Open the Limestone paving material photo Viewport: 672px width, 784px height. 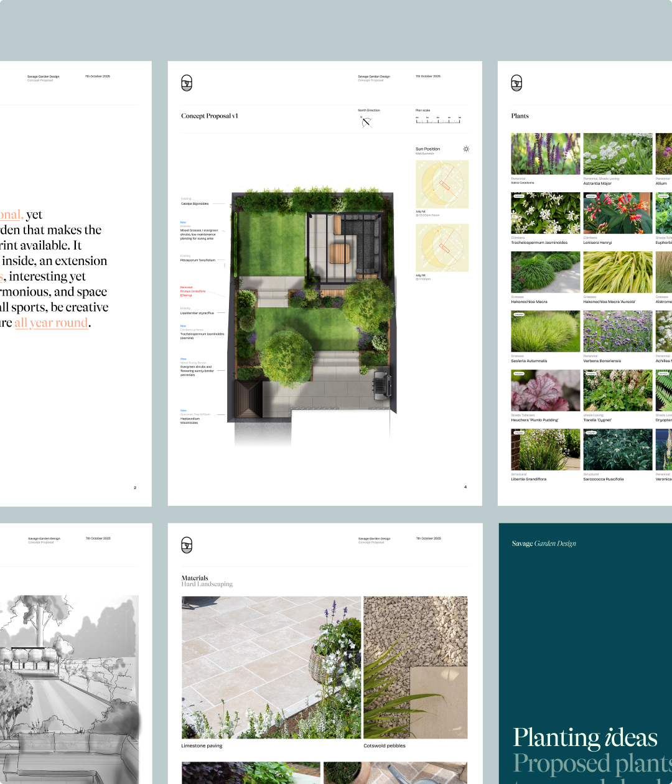(271, 667)
